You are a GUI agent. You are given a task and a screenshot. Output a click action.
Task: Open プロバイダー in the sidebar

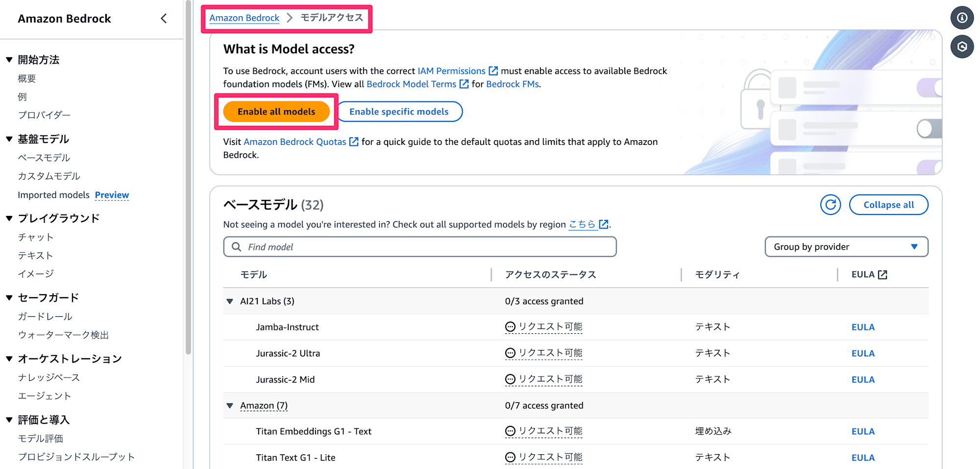[44, 115]
